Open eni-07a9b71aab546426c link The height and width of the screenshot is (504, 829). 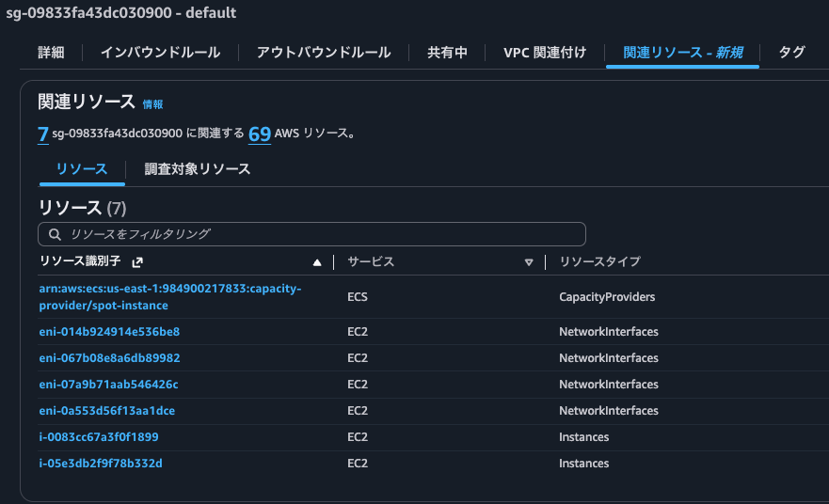(x=108, y=385)
